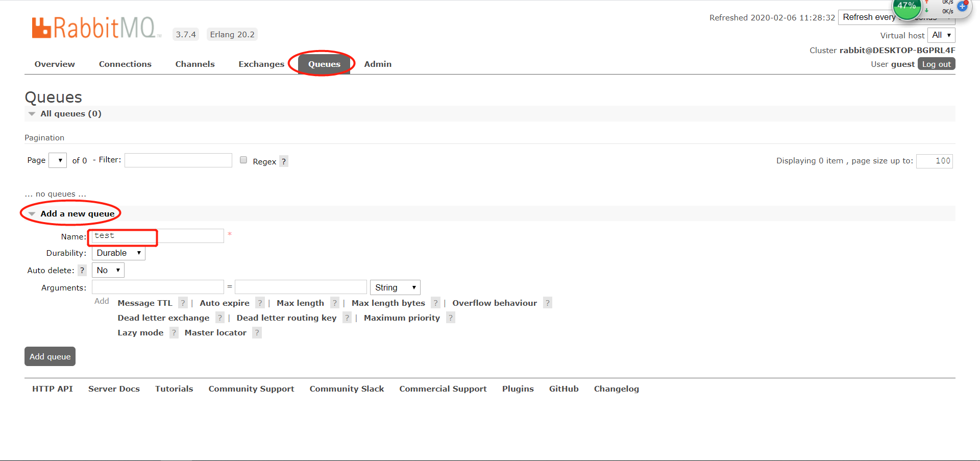Open the Durability dropdown
The image size is (980, 461).
(118, 253)
